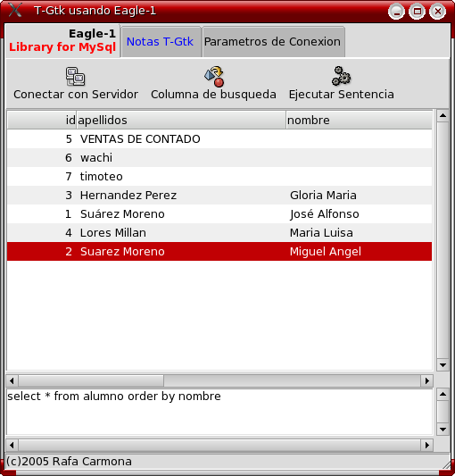Click the Maria Luisa name cell
Viewport: 455px width, 476px height.
pos(321,233)
